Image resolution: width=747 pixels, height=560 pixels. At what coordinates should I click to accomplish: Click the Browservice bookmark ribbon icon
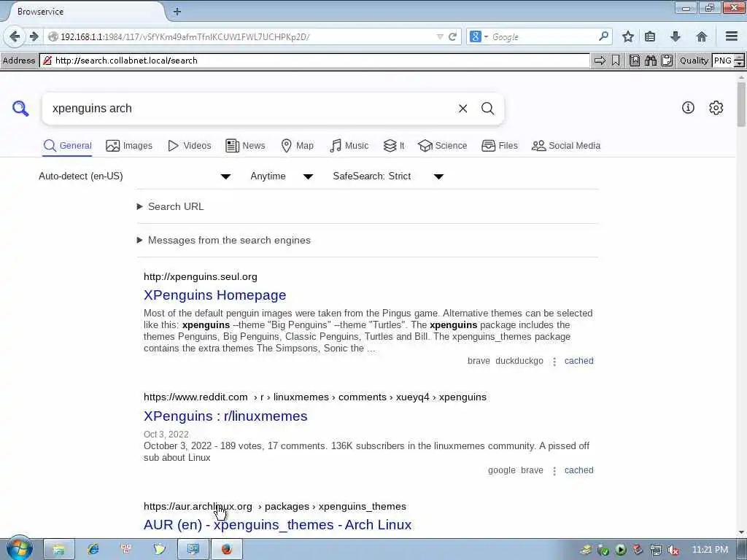pos(616,61)
